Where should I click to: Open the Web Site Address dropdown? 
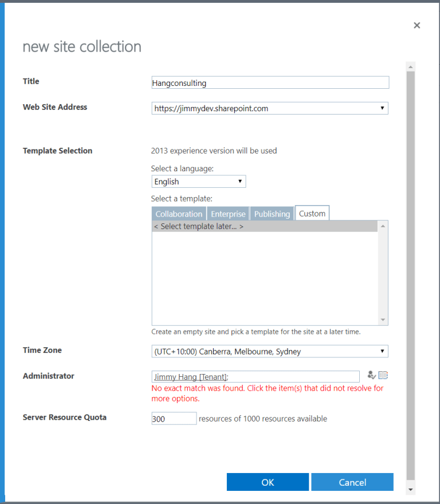(x=383, y=108)
